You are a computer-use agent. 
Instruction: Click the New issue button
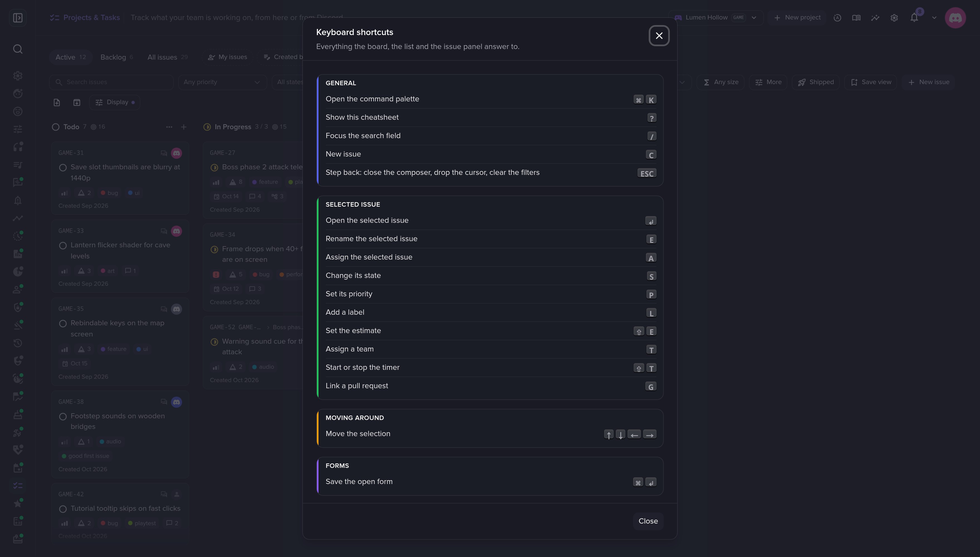[928, 82]
